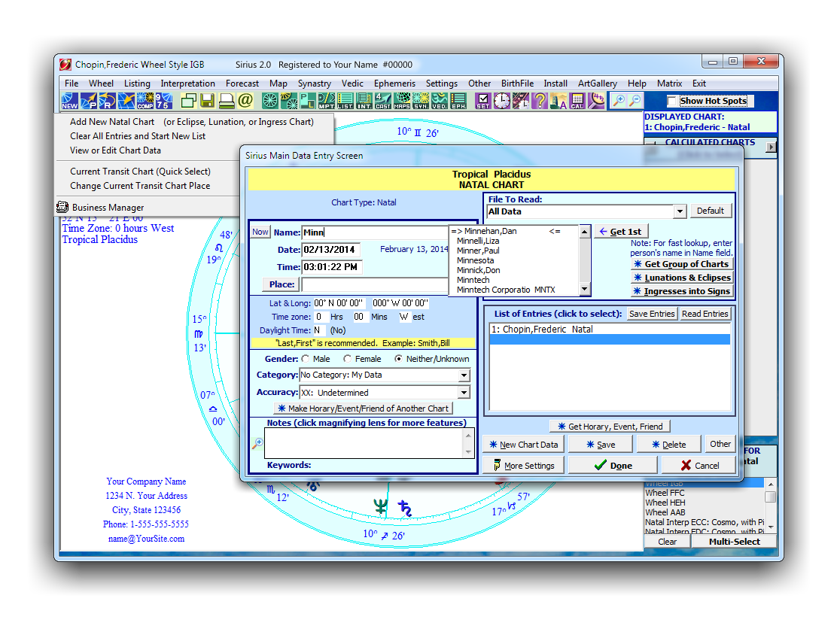Open the File menu

point(72,84)
